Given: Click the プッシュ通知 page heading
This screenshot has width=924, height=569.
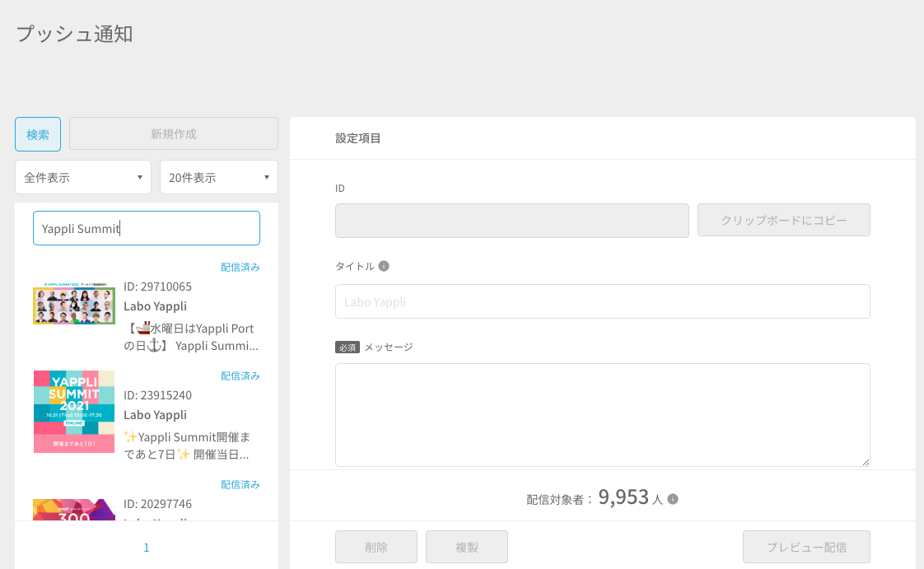Looking at the screenshot, I should coord(74,34).
